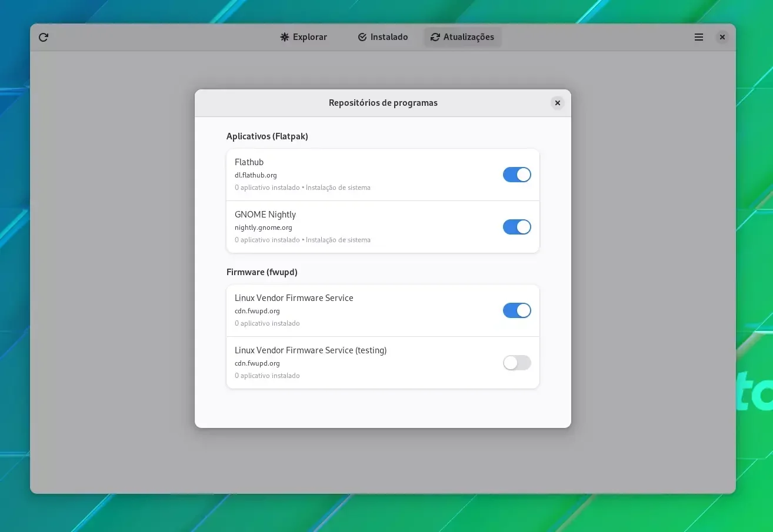Enable Linux Vendor Firmware Service (testing)

pyautogui.click(x=517, y=363)
